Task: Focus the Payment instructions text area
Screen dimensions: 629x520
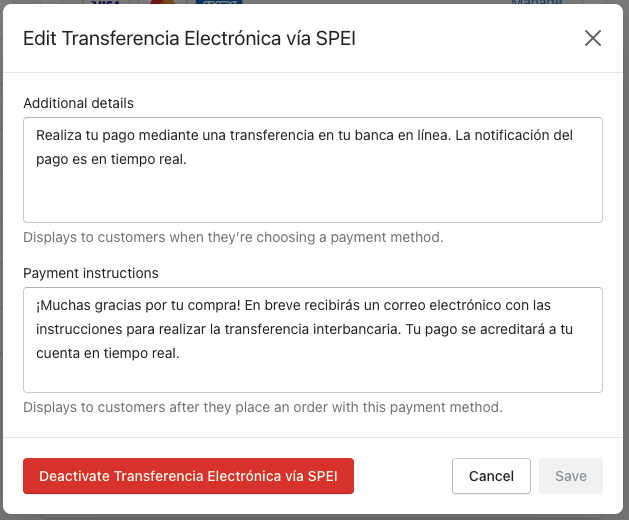Action: (313, 340)
